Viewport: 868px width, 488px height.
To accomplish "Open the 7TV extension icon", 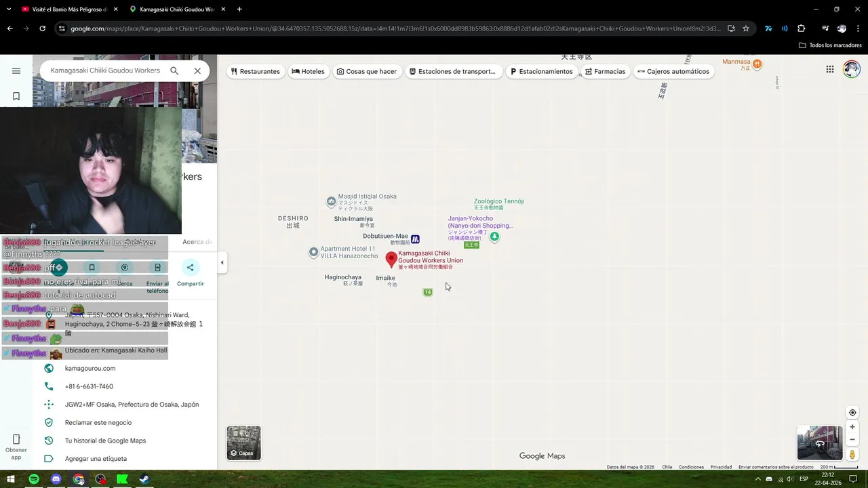I will coord(768,28).
